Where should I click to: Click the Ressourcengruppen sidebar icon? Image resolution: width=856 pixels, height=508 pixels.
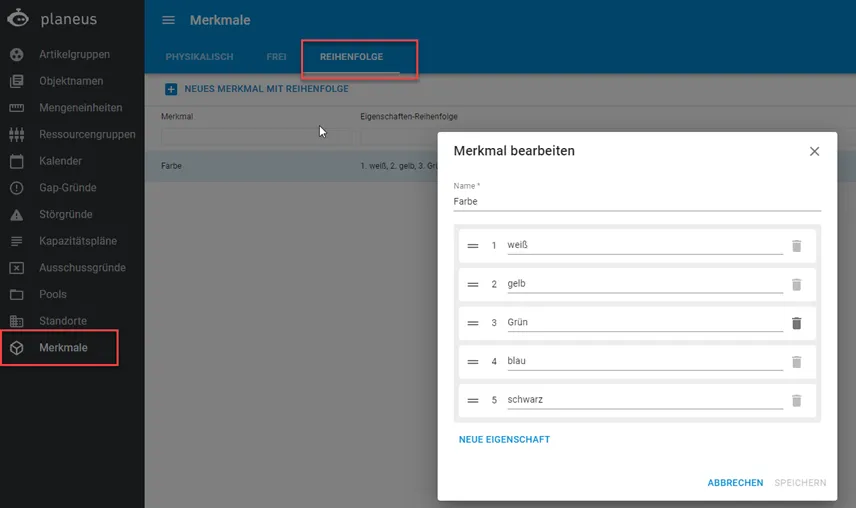pyautogui.click(x=17, y=134)
